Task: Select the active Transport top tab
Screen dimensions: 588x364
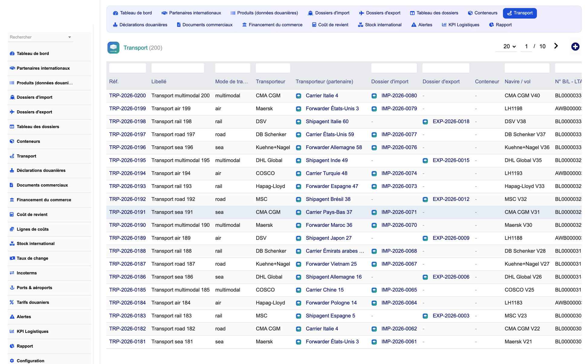Action: pos(520,13)
